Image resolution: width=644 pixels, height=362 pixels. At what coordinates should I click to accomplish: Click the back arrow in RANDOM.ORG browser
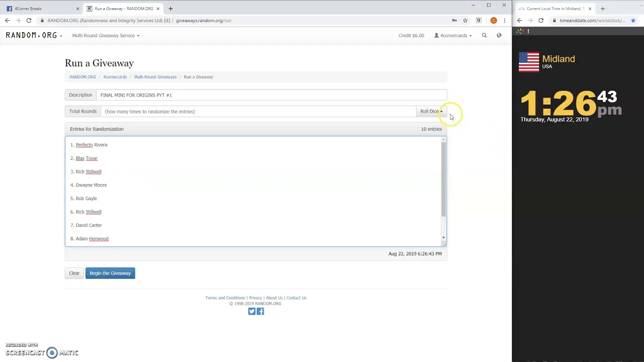[x=7, y=21]
